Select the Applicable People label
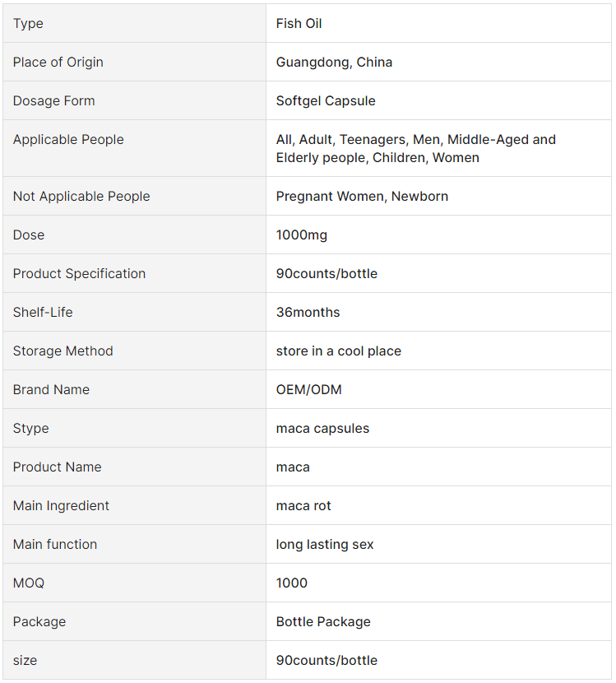The image size is (616, 683). pos(68,140)
